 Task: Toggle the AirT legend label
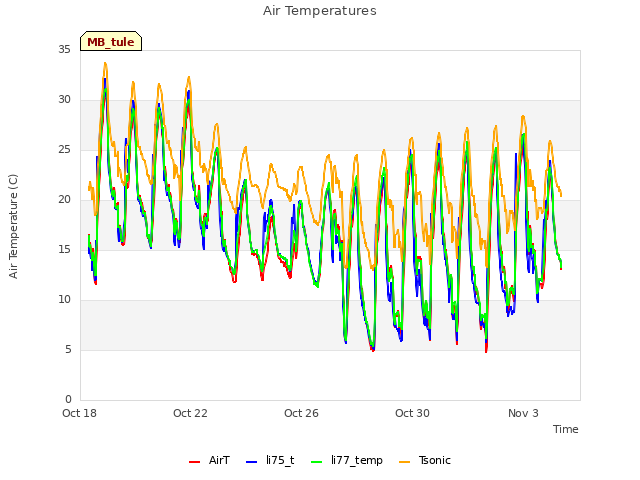coord(220,460)
